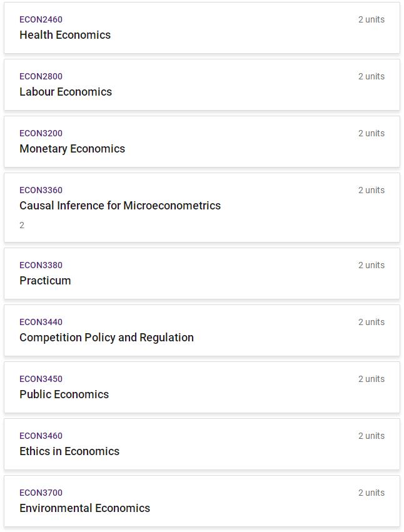404x532 pixels.
Task: Select Causal Inference for Microeconometrics title
Action: pos(120,206)
